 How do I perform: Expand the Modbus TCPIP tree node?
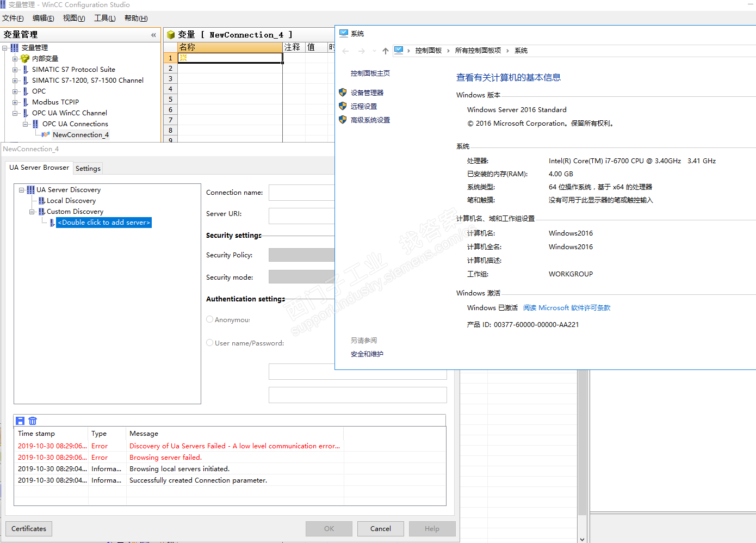coord(15,102)
